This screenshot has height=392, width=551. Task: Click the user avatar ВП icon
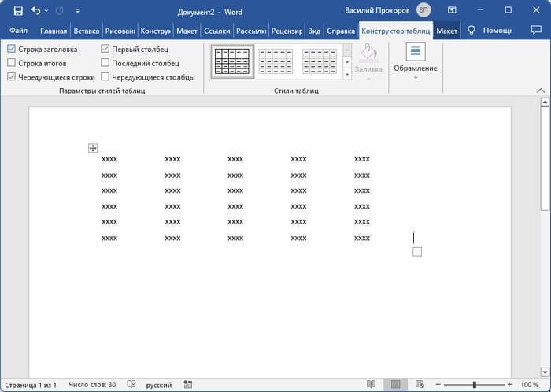pyautogui.click(x=423, y=10)
